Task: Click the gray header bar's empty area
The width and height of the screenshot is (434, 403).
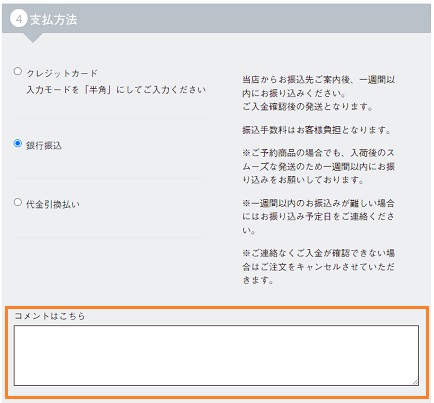Action: point(253,19)
